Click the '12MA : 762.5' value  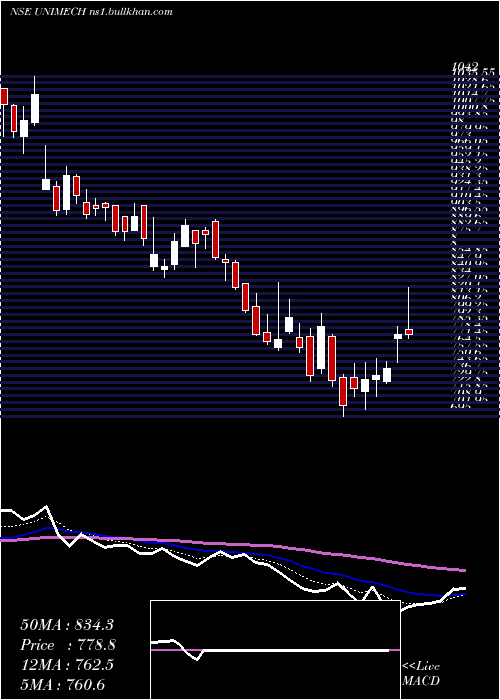[67, 665]
